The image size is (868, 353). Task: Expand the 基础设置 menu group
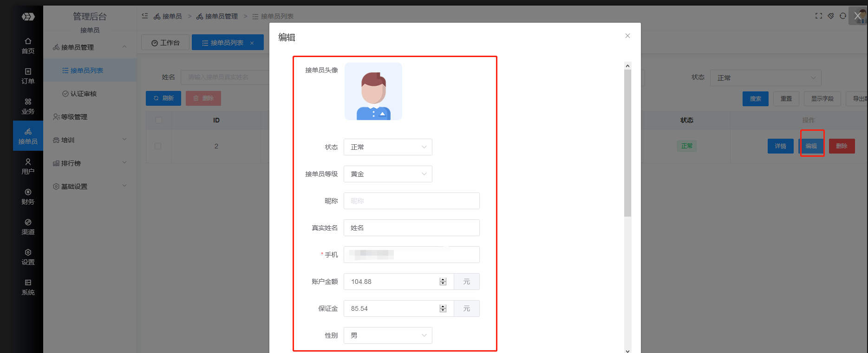(x=90, y=186)
